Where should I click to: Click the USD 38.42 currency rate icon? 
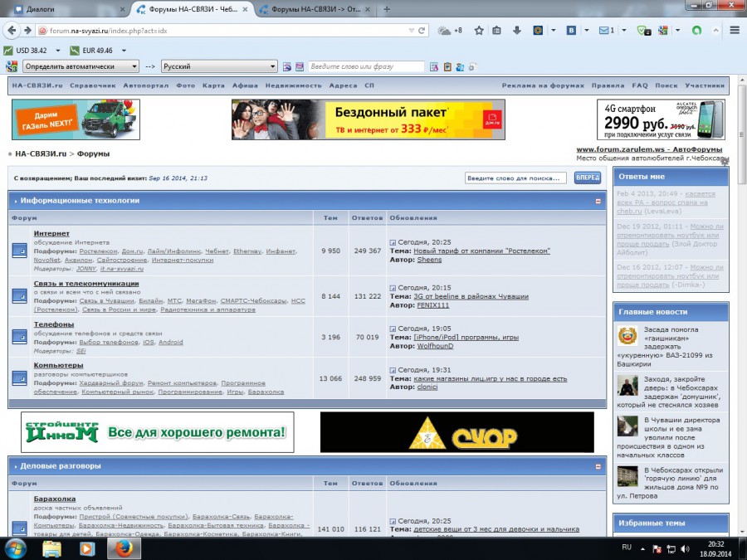click(x=8, y=51)
